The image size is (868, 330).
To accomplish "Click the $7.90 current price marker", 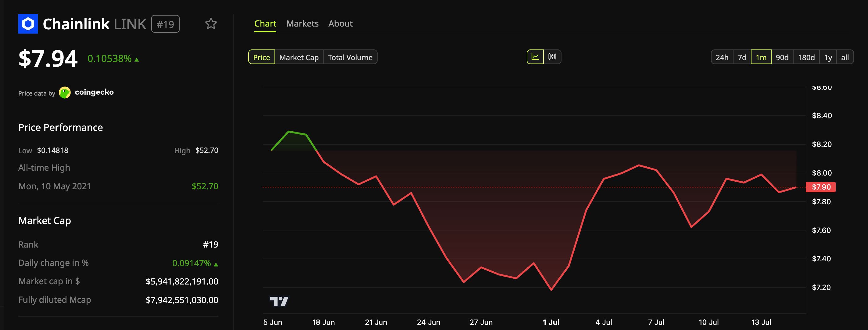I will [x=820, y=187].
